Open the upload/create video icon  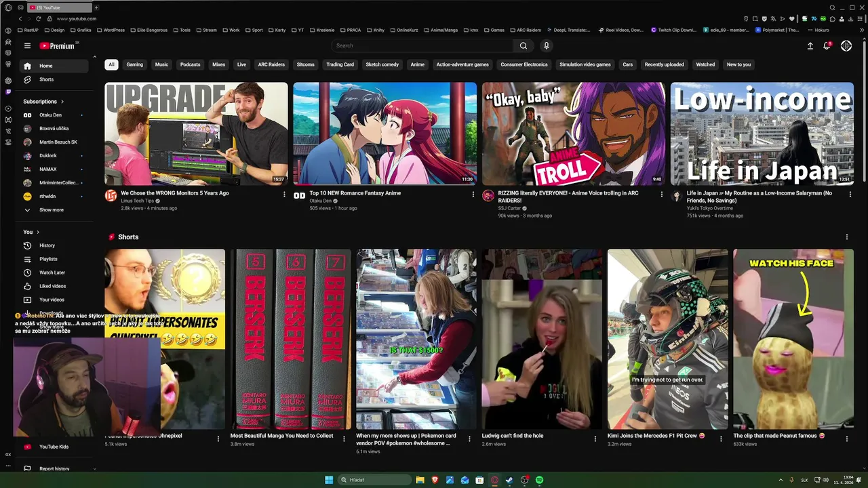point(810,45)
